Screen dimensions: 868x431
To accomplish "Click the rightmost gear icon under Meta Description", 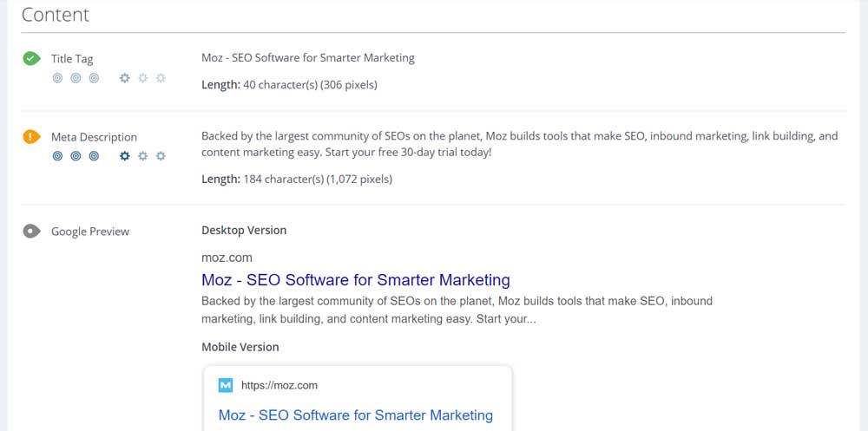I will point(161,156).
